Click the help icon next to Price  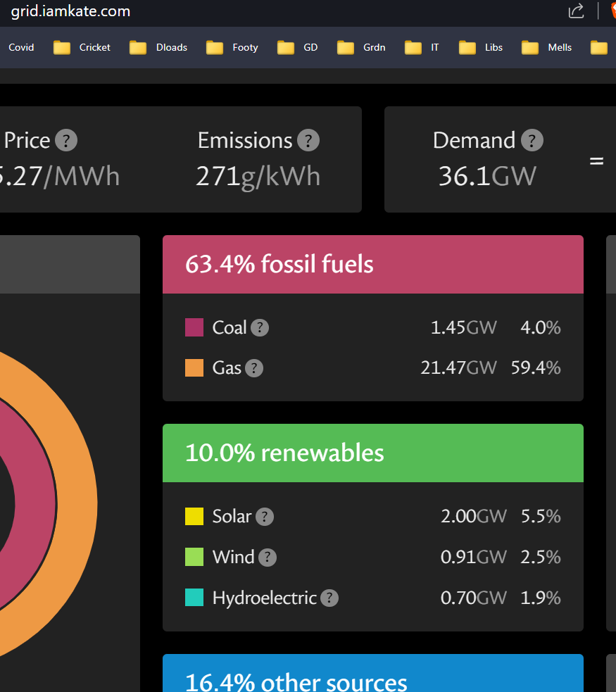tap(66, 140)
